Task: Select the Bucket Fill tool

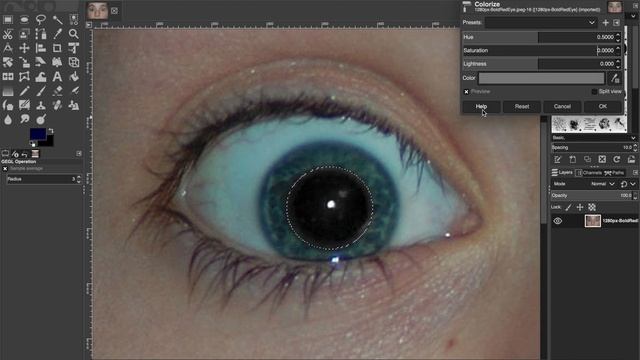Action: [73, 77]
